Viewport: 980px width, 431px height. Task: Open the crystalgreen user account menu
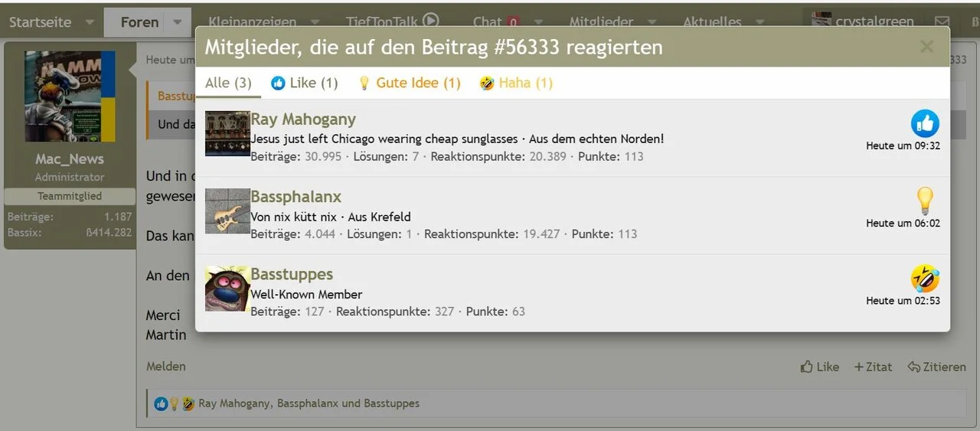pyautogui.click(x=863, y=22)
